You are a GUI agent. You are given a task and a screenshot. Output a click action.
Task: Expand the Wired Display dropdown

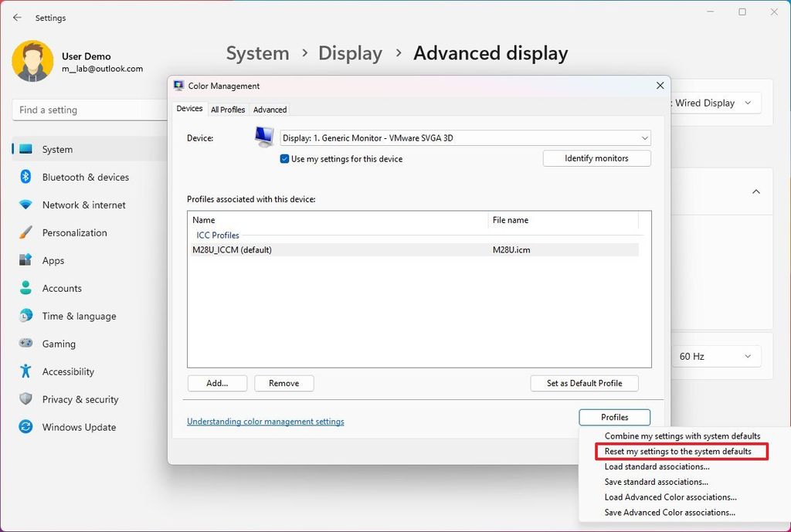coord(746,103)
